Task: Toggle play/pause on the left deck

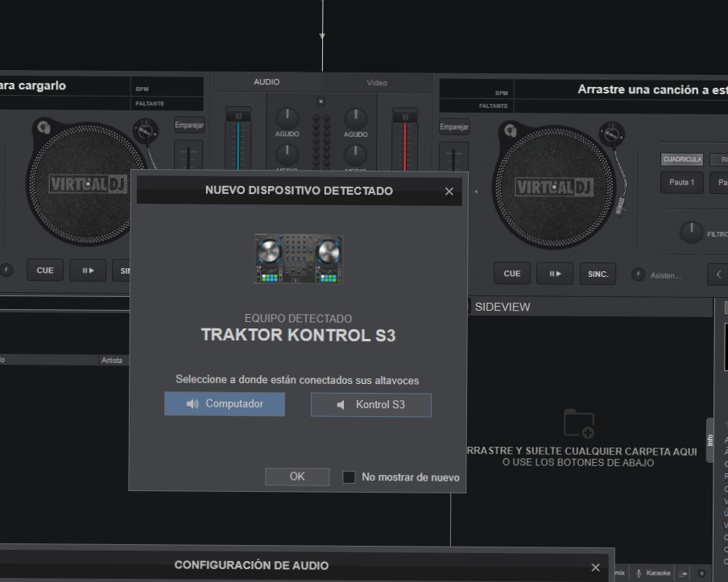Action: (x=89, y=270)
